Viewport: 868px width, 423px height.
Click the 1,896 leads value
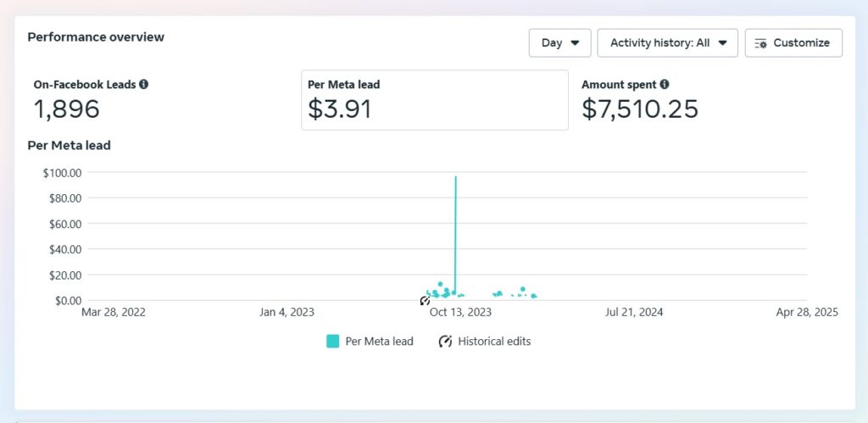[66, 109]
